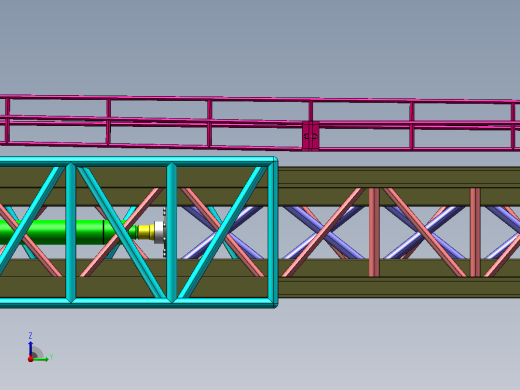Click the blue Z axis of the orientation triad
This screenshot has height=390, width=520.
click(31, 348)
